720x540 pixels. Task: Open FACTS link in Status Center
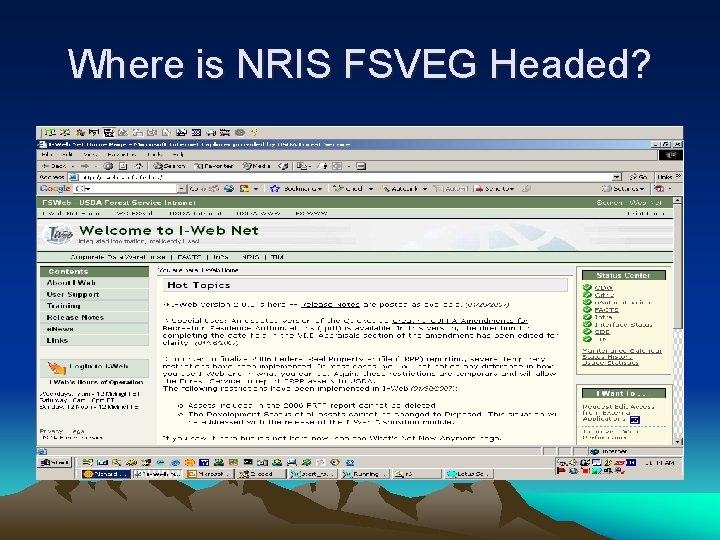pos(606,310)
